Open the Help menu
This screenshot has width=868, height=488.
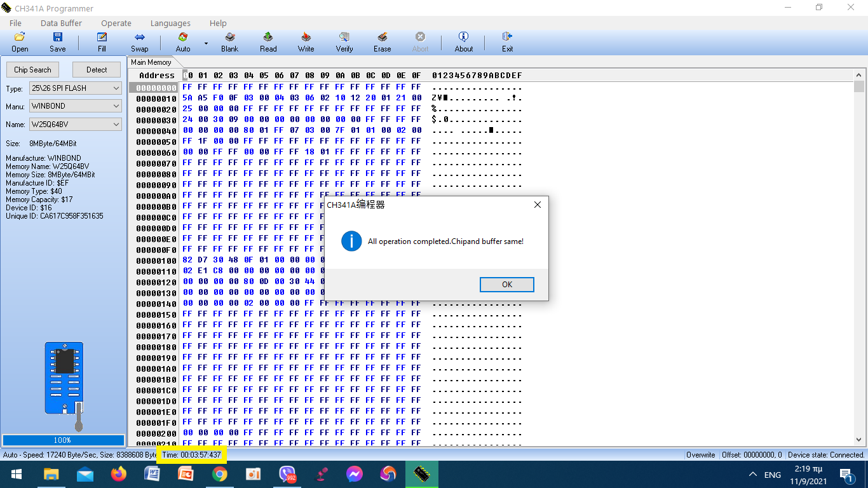tap(218, 24)
